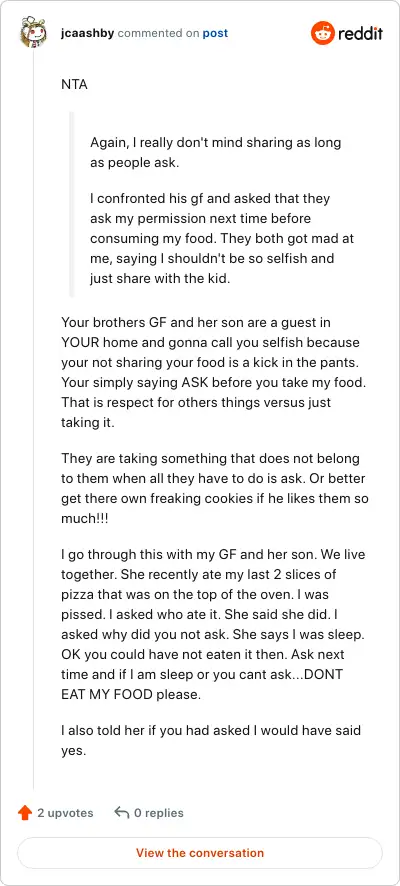This screenshot has width=400, height=886.
Task: Click the reddit wordmark text
Action: click(x=360, y=33)
